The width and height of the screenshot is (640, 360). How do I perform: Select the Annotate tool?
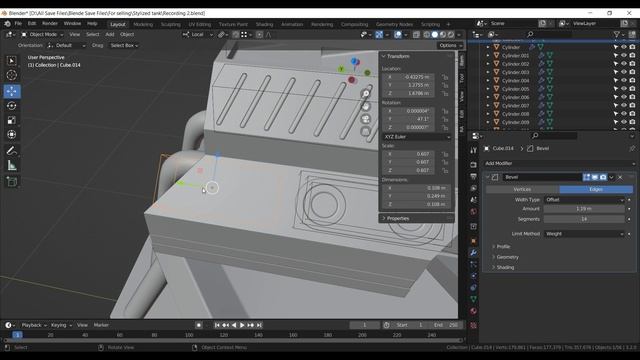tap(11, 151)
